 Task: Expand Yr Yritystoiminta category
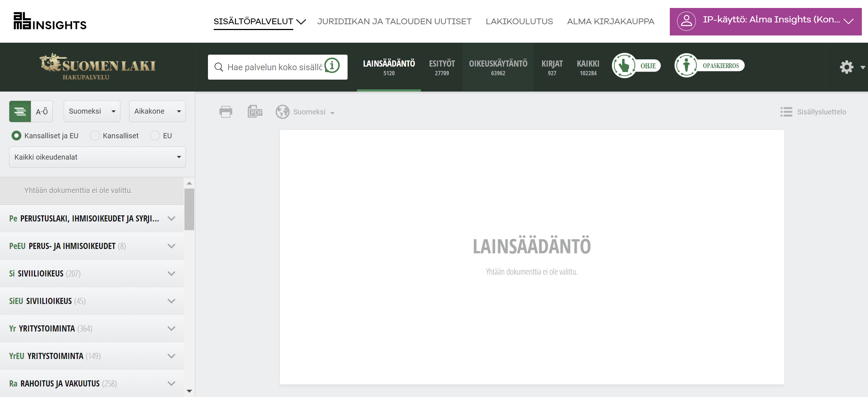tap(92, 329)
